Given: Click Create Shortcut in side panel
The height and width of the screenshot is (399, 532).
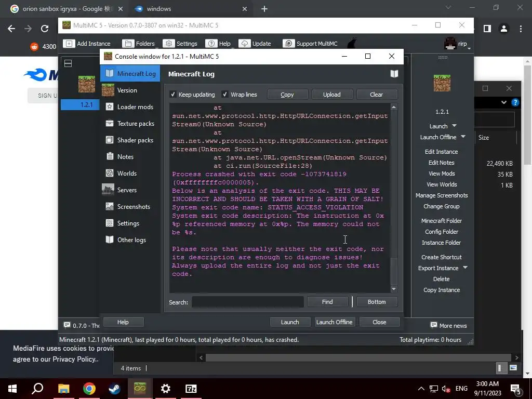Looking at the screenshot, I should click(442, 257).
